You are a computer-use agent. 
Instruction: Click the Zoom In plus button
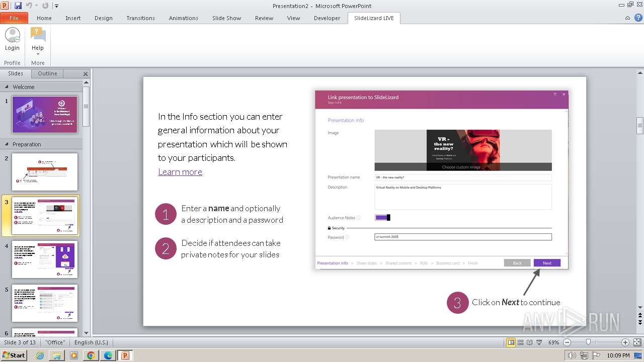pos(625,342)
